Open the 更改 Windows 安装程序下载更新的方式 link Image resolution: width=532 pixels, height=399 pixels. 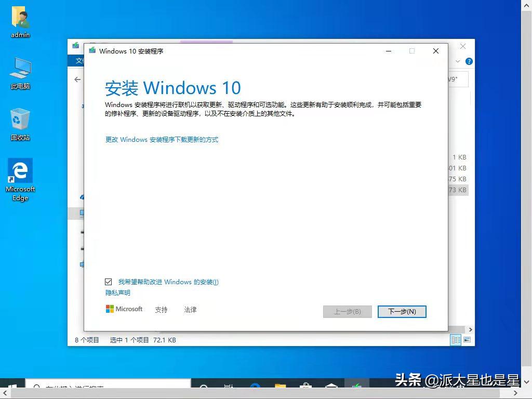tap(162, 139)
